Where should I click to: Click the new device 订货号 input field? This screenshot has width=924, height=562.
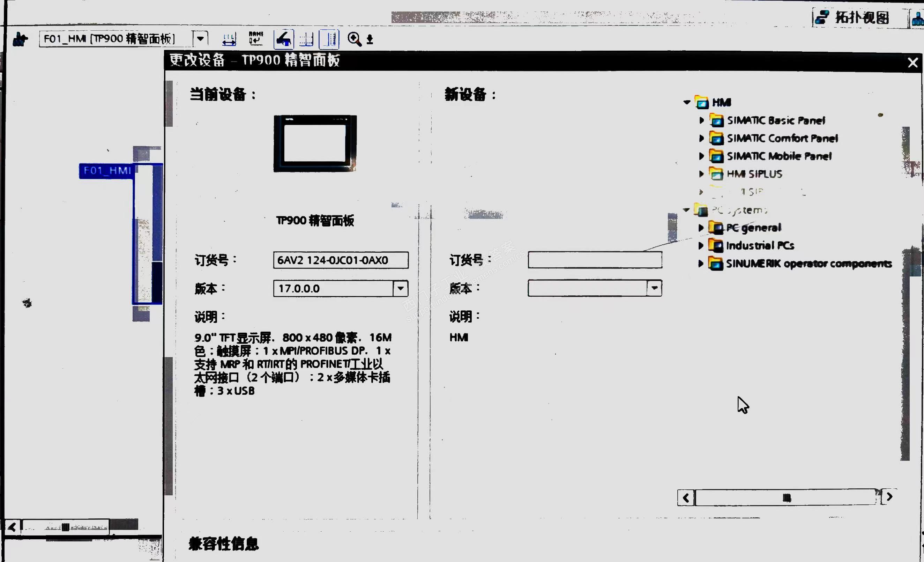(x=595, y=260)
